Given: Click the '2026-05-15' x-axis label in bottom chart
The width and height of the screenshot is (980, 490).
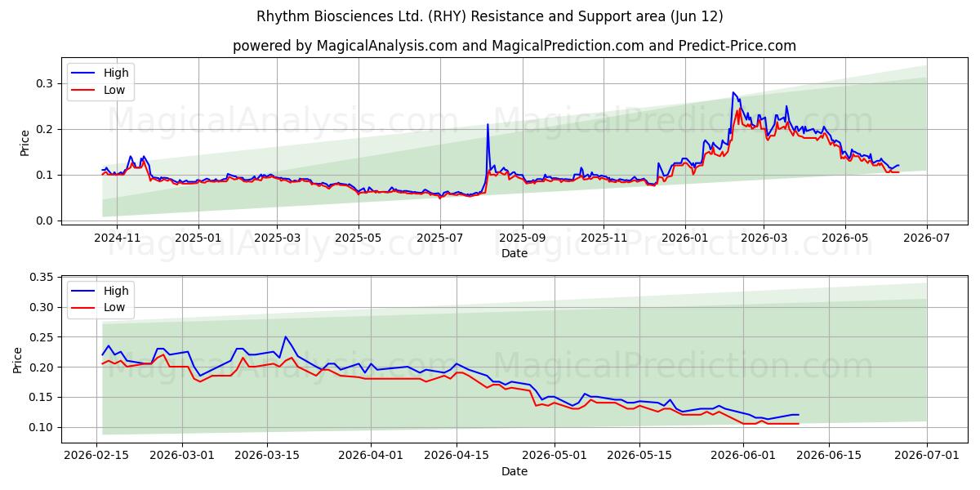Looking at the screenshot, I should [x=639, y=455].
